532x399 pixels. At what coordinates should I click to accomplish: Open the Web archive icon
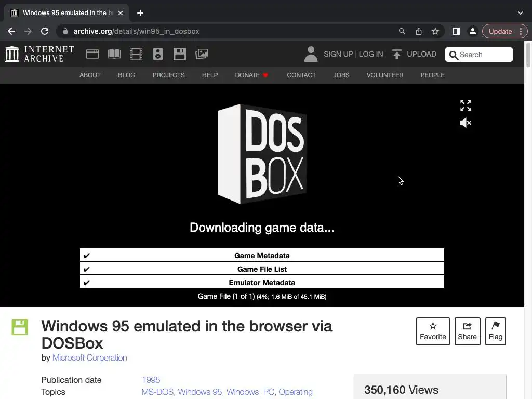(x=92, y=54)
